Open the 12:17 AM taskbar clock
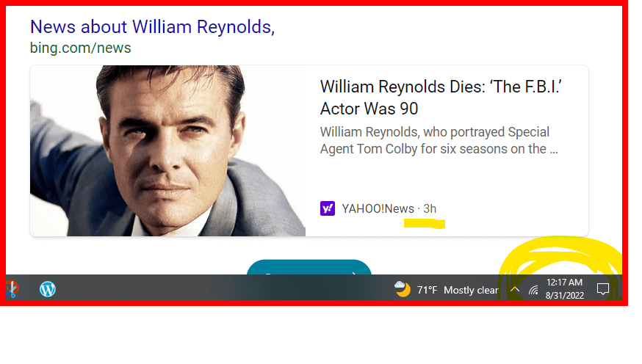Screen dimensions: 642x364 564,283
